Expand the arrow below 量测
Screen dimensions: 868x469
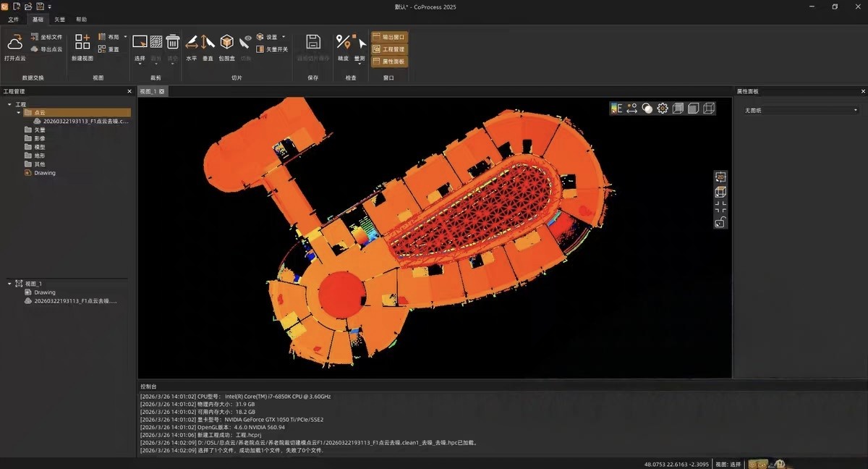click(x=360, y=64)
